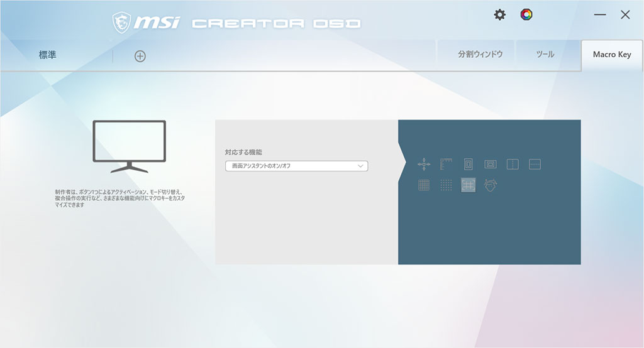
Task: Select the Macro Key tab
Action: click(x=611, y=55)
